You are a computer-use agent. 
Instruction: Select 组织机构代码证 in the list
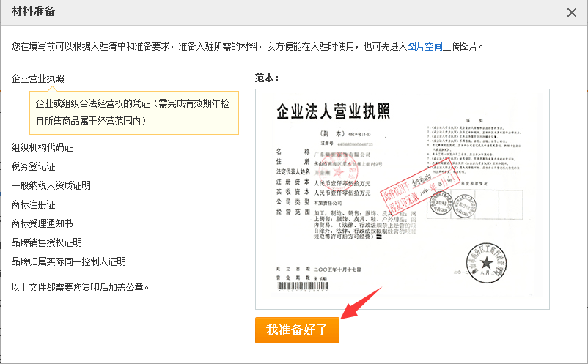click(42, 147)
